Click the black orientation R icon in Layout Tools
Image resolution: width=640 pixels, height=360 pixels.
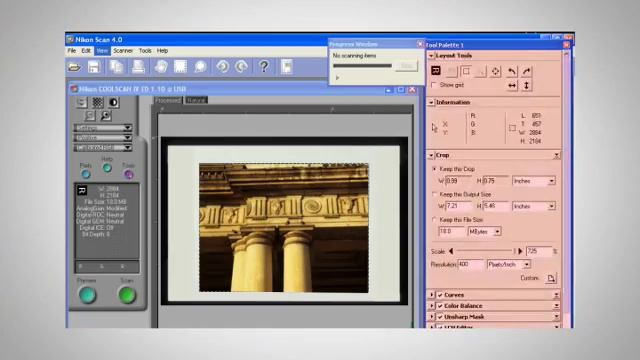[x=436, y=71]
